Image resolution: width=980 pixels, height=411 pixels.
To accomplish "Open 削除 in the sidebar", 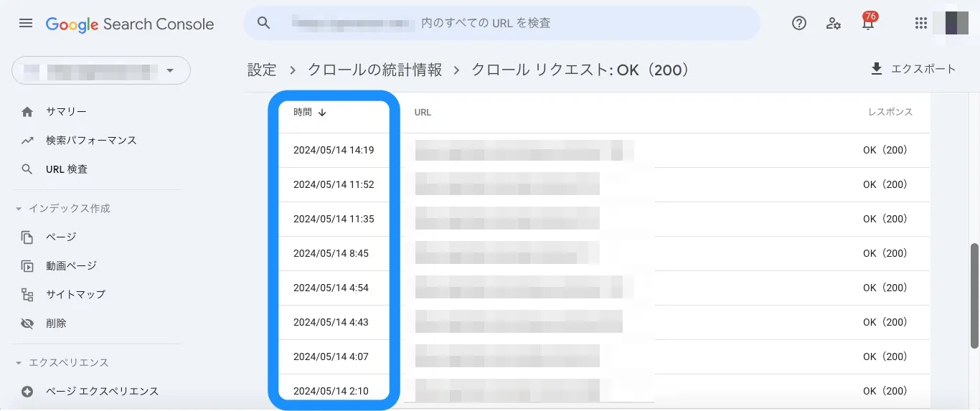I will tap(56, 323).
